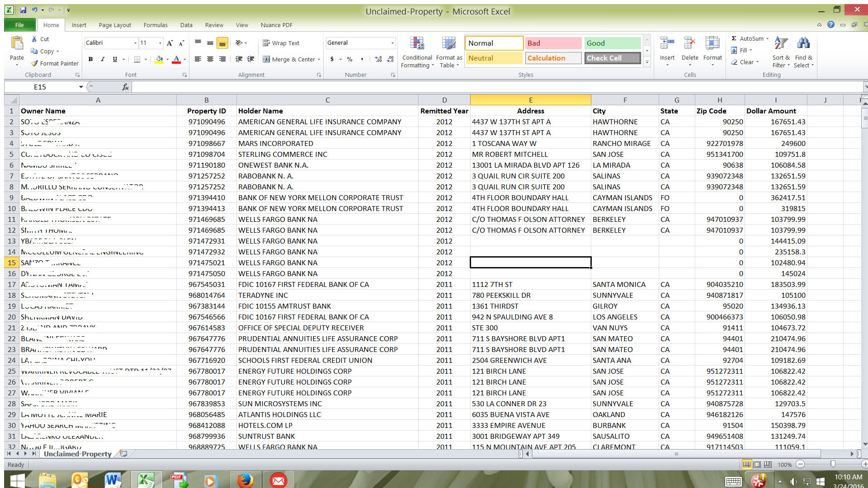Switch to the Data tab
Image resolution: width=868 pixels, height=488 pixels.
pos(186,25)
